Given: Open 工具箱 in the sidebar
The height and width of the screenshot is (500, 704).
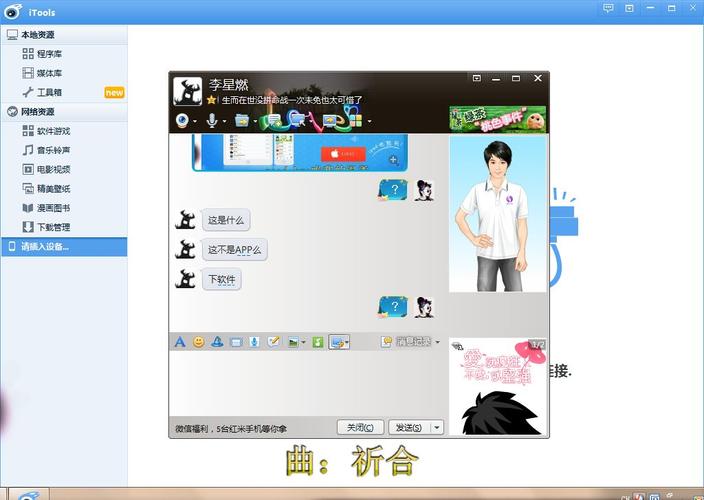Looking at the screenshot, I should point(49,92).
